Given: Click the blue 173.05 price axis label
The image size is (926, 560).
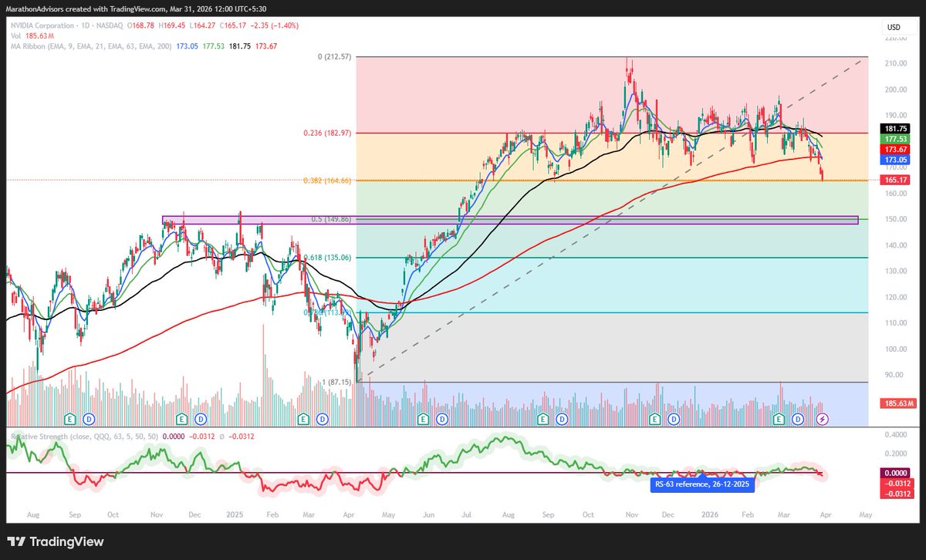Looking at the screenshot, I should point(894,159).
